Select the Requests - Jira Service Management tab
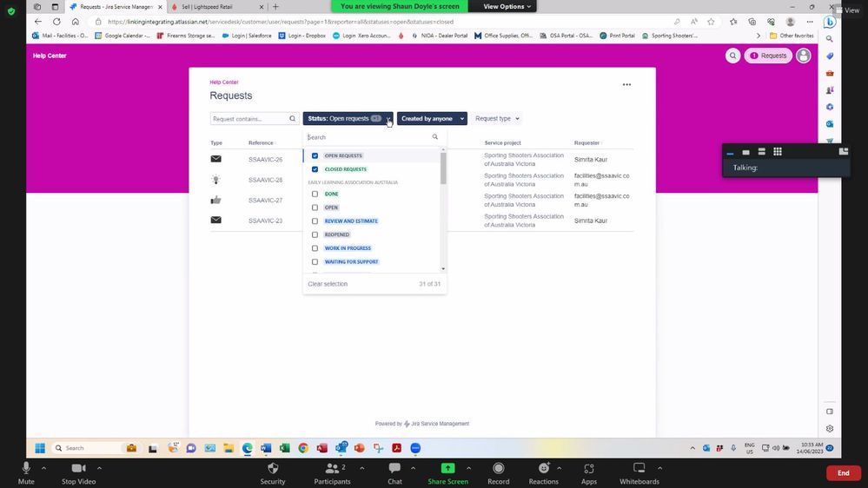The width and height of the screenshot is (868, 488). click(116, 7)
